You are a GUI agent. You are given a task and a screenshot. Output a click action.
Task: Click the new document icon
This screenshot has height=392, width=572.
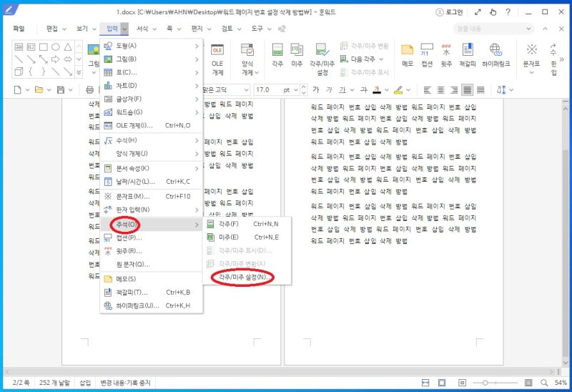tap(17, 90)
